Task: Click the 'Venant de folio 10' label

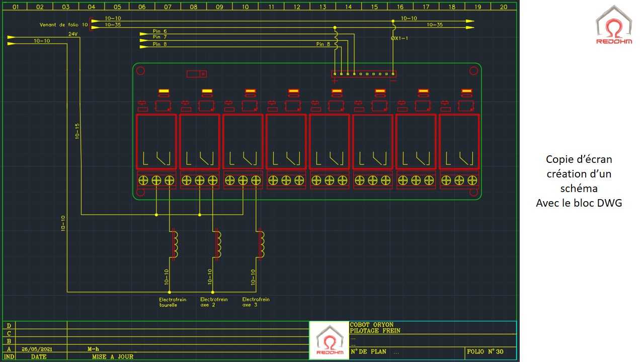Action: coord(64,24)
